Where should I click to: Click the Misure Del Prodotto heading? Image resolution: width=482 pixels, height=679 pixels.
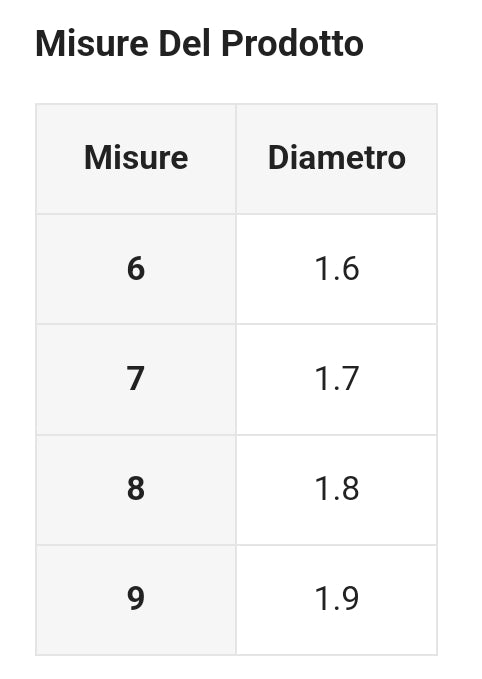[199, 43]
